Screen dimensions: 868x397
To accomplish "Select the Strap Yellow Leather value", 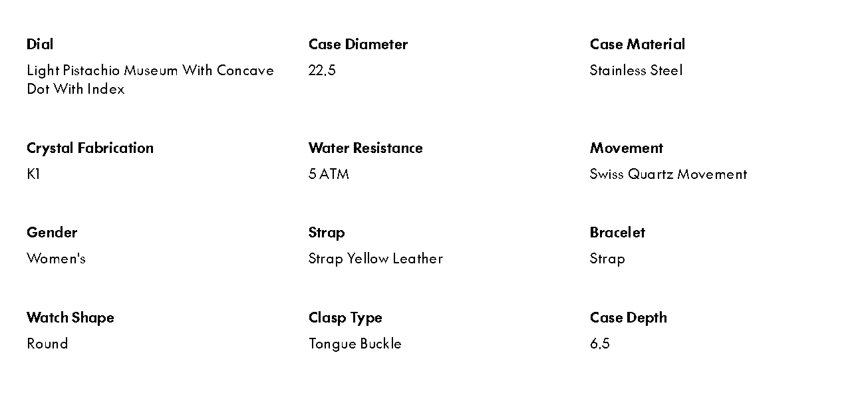I will (x=375, y=259).
